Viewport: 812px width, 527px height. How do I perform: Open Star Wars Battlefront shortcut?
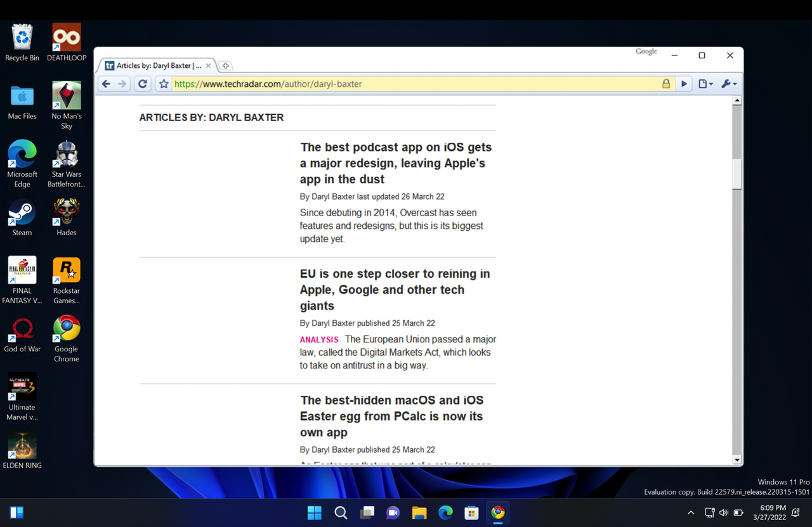[67, 164]
